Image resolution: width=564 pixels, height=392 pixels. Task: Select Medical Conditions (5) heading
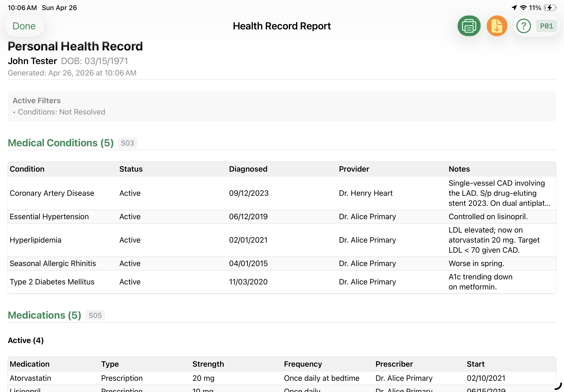pos(61,143)
